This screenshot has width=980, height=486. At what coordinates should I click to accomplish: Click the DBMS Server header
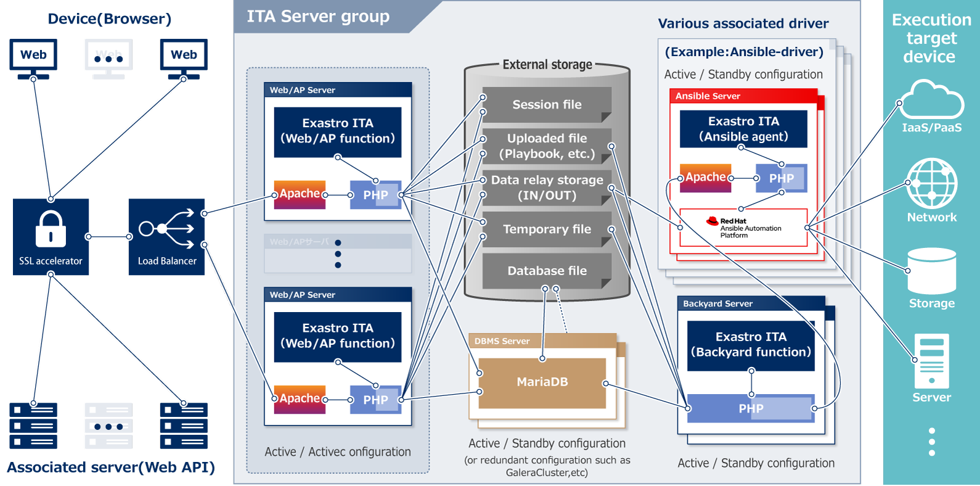coord(542,341)
